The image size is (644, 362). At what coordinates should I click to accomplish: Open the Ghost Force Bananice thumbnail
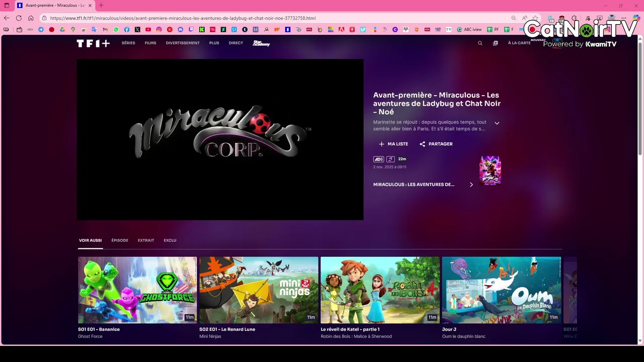pos(137,290)
